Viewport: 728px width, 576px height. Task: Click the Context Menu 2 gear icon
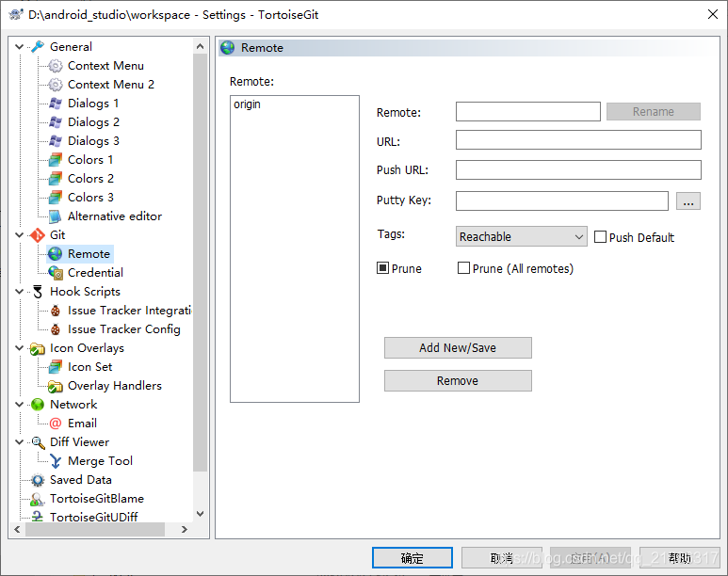(56, 85)
